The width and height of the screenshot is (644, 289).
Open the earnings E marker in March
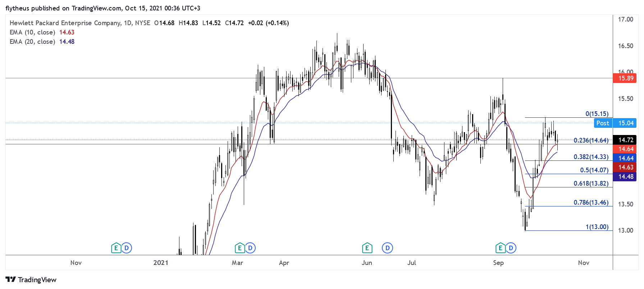click(239, 248)
